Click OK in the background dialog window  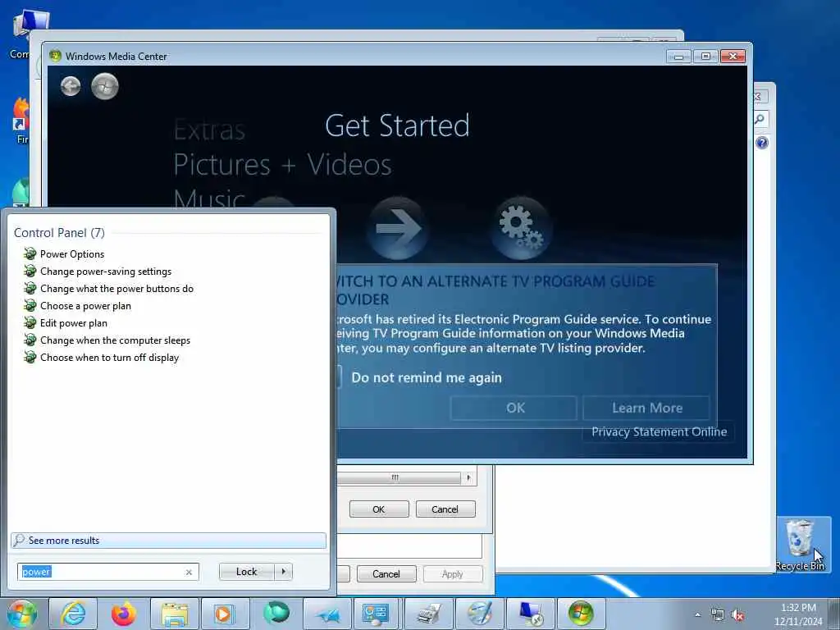[x=379, y=509]
